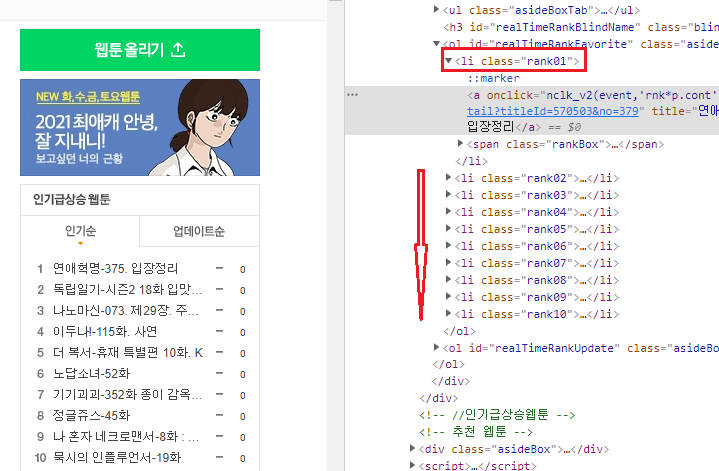Expand the li rank06 node
This screenshot has height=471, width=719.
[x=448, y=245]
